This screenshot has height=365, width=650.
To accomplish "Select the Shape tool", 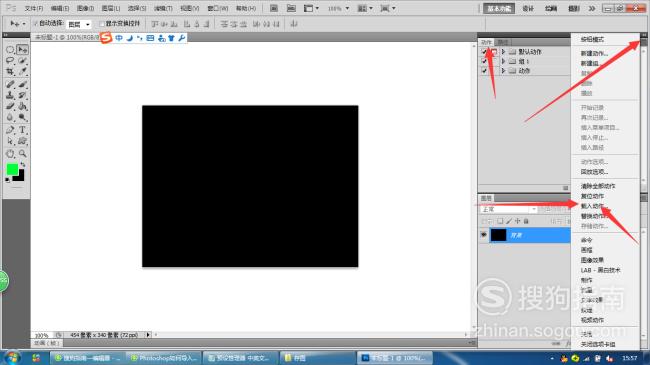I will click(x=23, y=141).
